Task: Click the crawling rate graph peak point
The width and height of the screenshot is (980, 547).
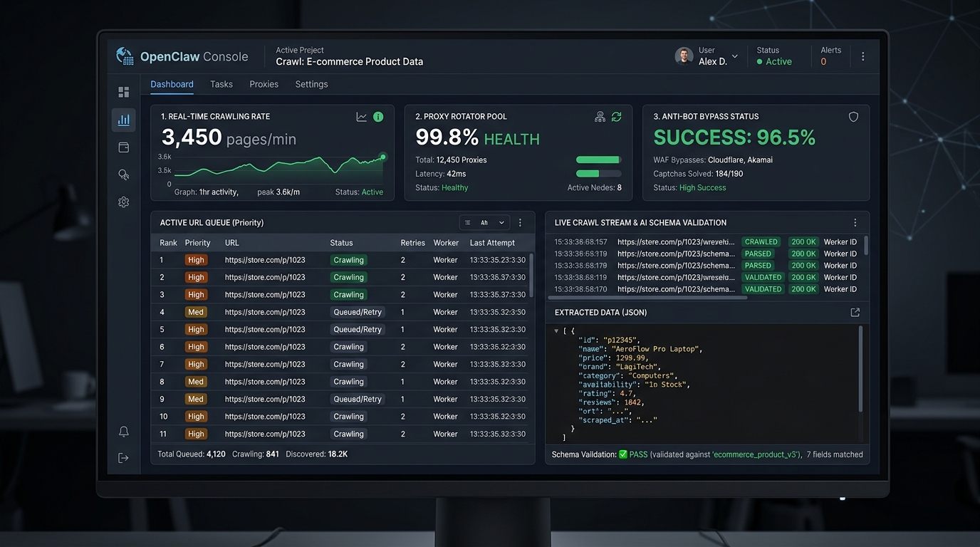Action: pyautogui.click(x=383, y=157)
